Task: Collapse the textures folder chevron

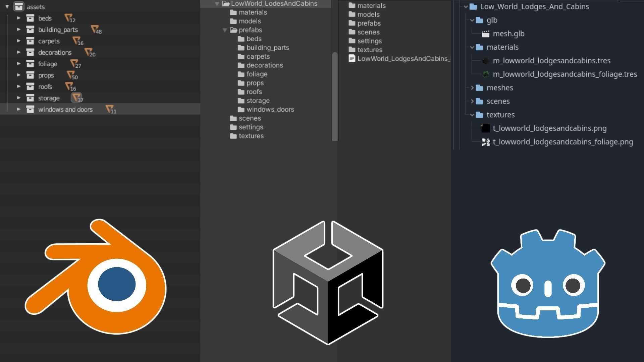Action: [472, 115]
